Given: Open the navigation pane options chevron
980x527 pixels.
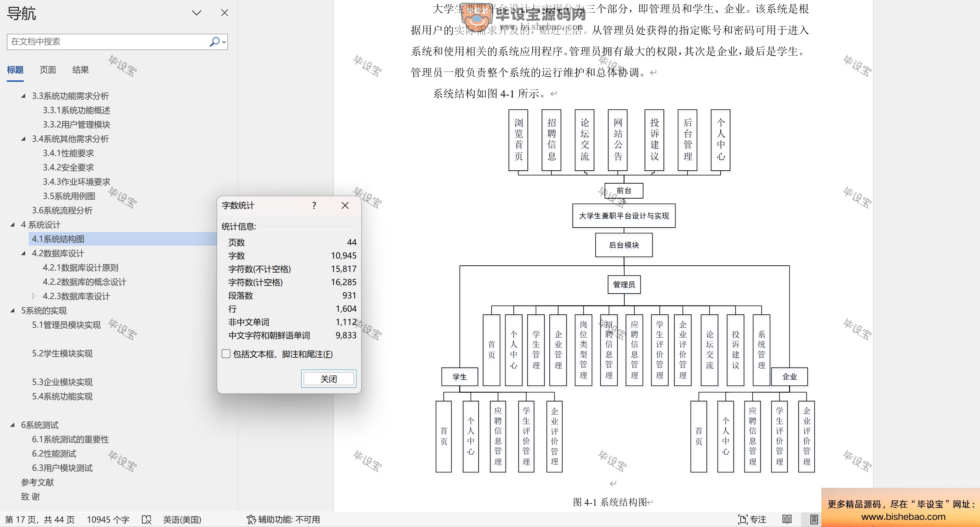Looking at the screenshot, I should point(196,13).
